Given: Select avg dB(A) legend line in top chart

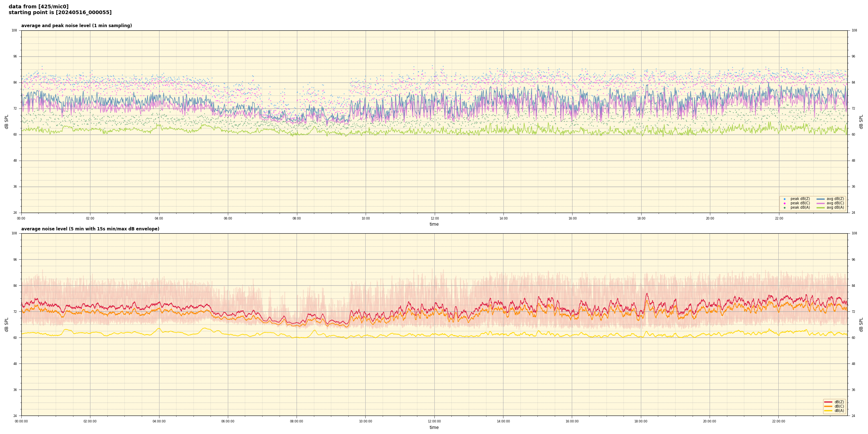Looking at the screenshot, I should coord(821,208).
